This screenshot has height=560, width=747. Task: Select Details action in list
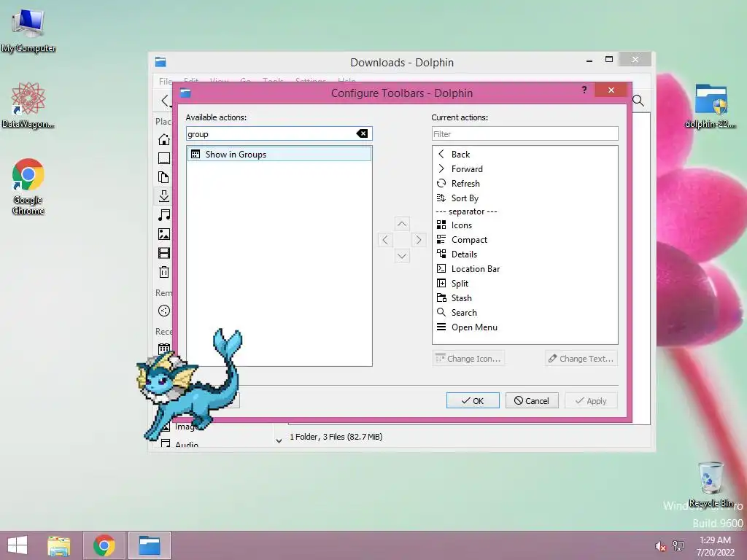click(x=525, y=254)
